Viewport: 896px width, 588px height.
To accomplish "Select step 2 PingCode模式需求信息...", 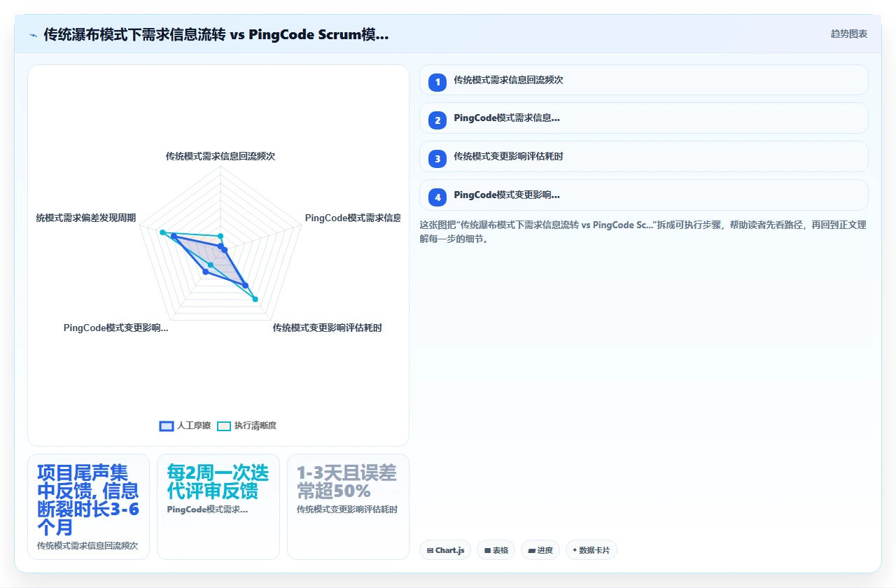I will click(x=643, y=118).
